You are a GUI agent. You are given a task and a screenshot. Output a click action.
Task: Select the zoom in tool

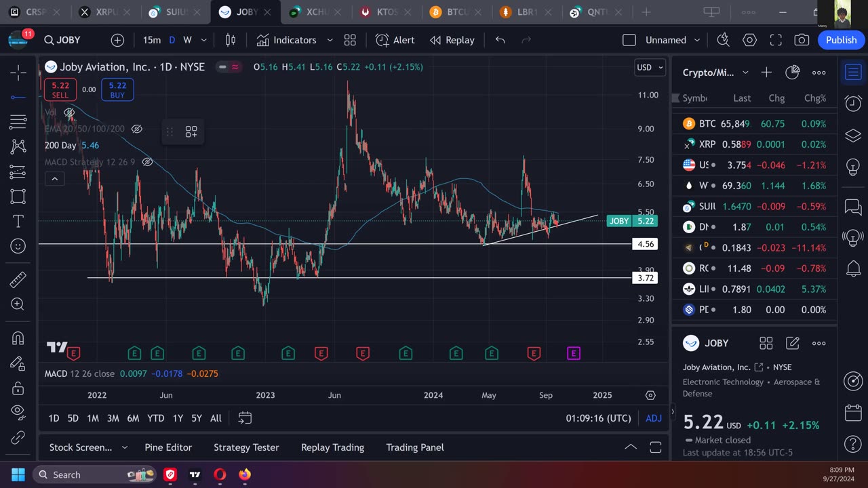pos(18,304)
